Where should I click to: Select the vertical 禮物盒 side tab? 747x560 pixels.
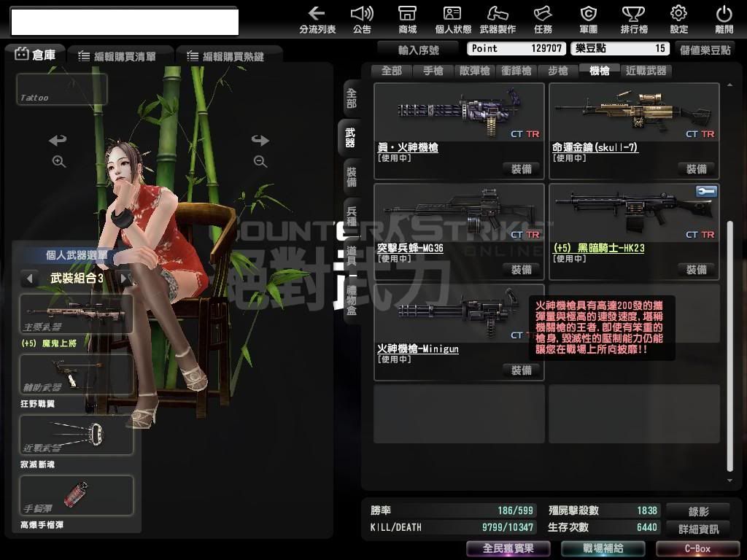tap(352, 300)
